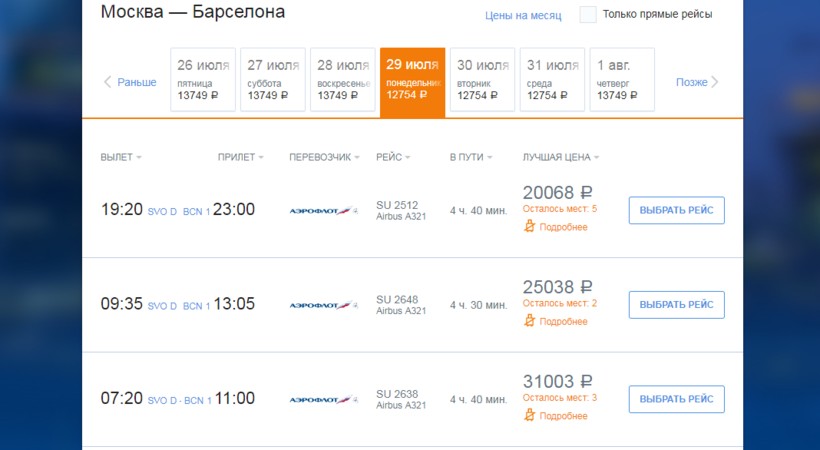Choose the 07:20 flight with Выбрать рейс
The height and width of the screenshot is (450, 820).
click(676, 399)
